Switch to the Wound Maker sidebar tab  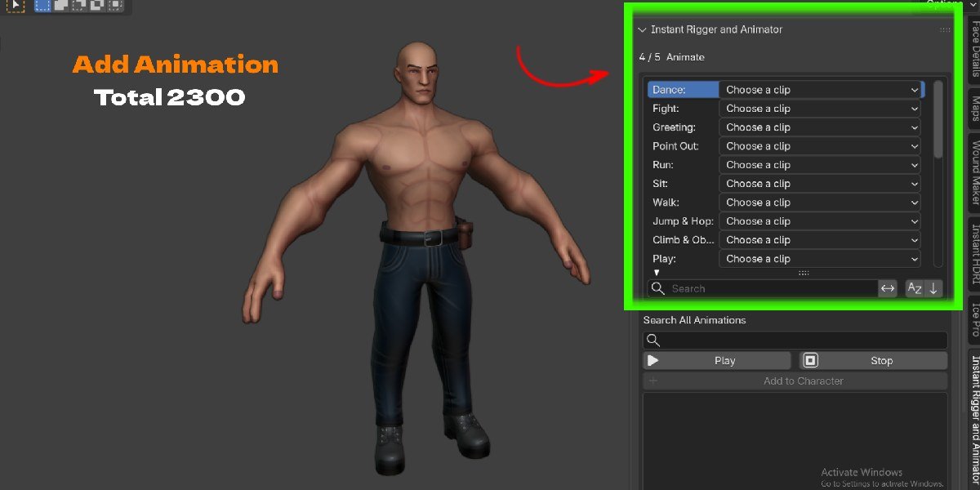click(974, 172)
